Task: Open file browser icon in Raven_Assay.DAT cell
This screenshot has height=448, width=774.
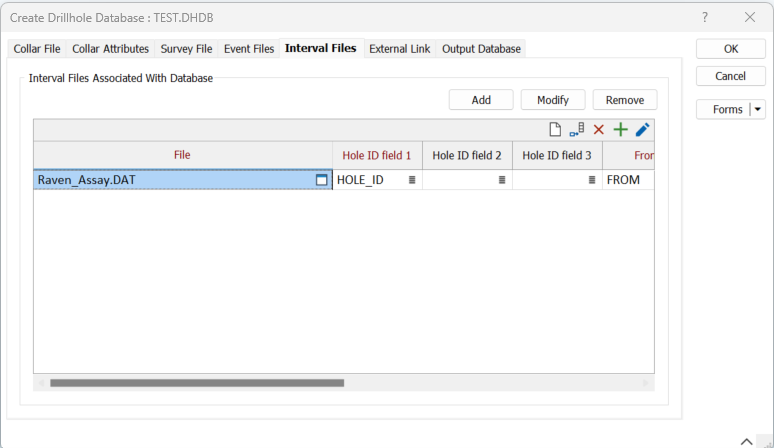Action: (x=322, y=180)
